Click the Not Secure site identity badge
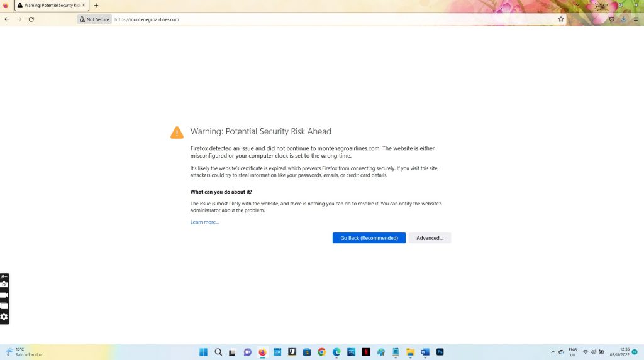Viewport: 644px width, 360px height. click(94, 19)
